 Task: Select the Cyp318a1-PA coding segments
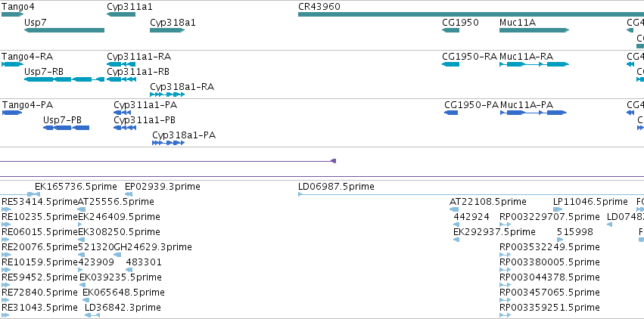pos(168,142)
